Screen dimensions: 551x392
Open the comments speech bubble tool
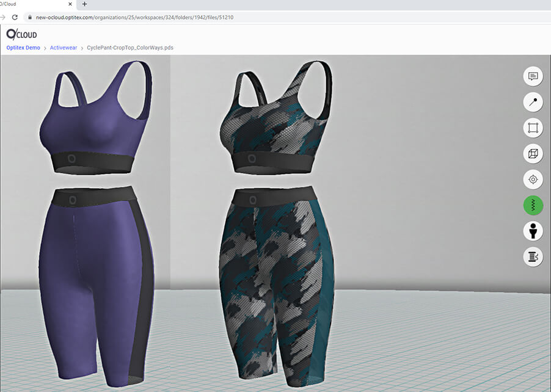(x=533, y=76)
